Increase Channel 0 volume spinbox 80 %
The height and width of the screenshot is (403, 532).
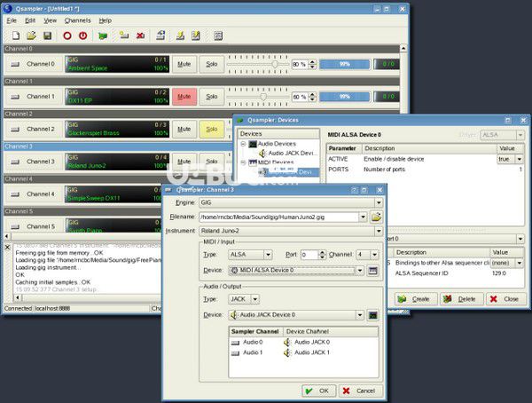pyautogui.click(x=312, y=61)
